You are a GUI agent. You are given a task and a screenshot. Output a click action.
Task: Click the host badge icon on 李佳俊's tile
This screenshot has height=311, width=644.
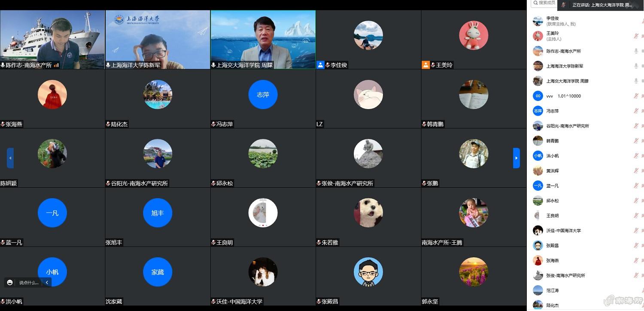[x=320, y=65]
